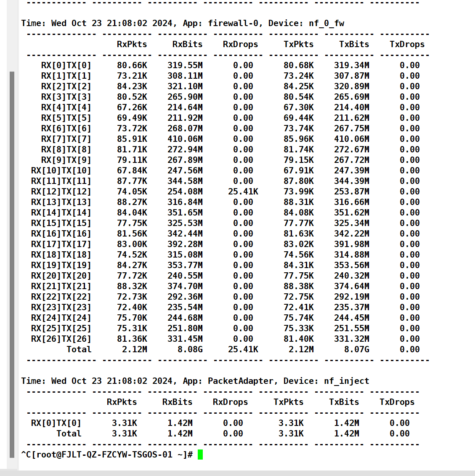This screenshot has width=475, height=476.
Task: Click RxDrops column header in firewall table
Action: point(240,44)
